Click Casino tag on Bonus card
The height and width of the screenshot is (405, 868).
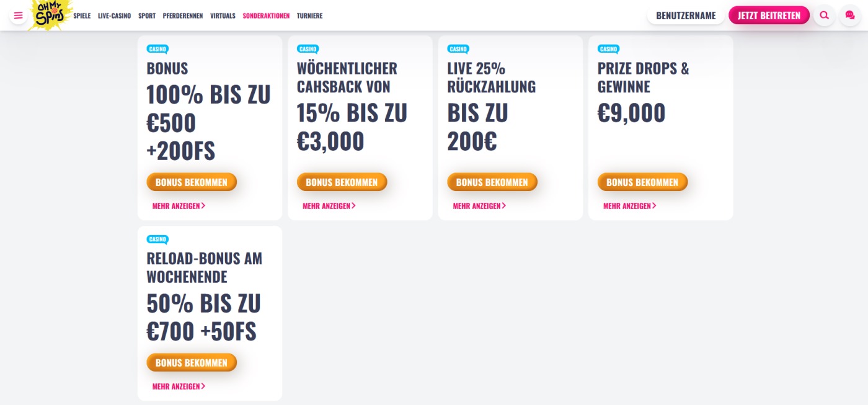[157, 49]
